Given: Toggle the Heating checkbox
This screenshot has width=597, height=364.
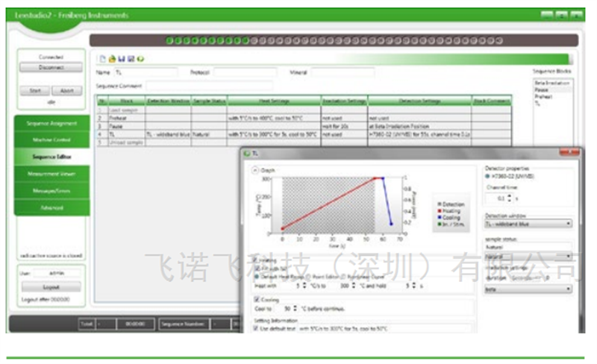Looking at the screenshot, I should tap(256, 259).
